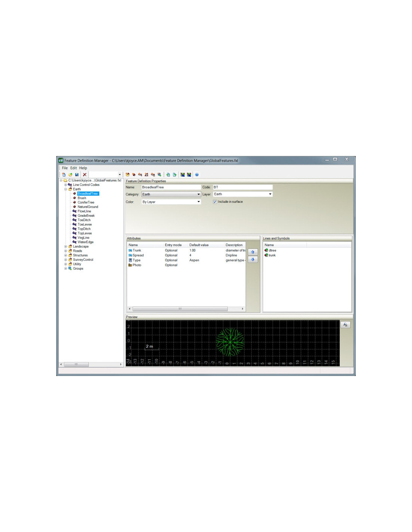The height and width of the screenshot is (532, 412).
Task: Click the Code field containing BT
Action: coord(243,187)
